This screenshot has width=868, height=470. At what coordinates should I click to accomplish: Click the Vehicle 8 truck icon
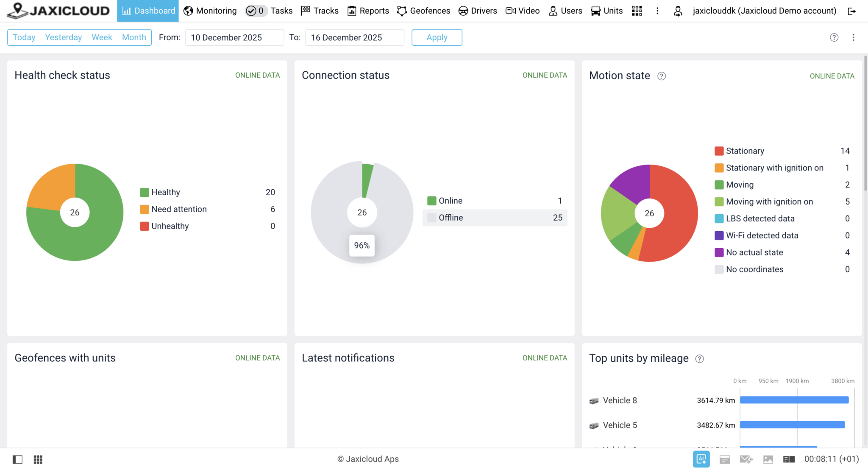[x=594, y=401]
